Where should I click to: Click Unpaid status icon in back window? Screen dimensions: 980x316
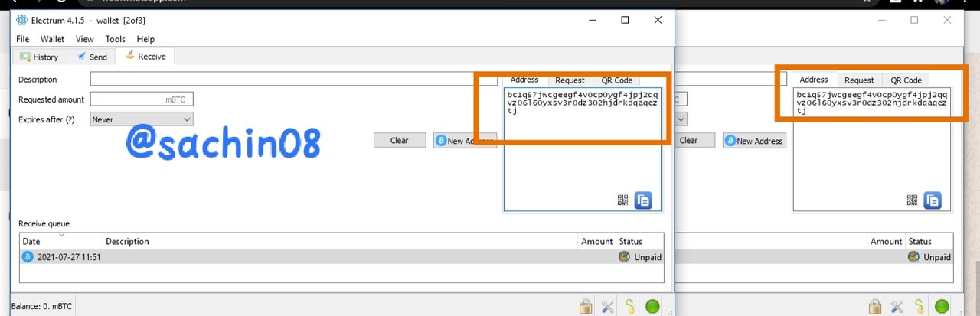point(913,257)
